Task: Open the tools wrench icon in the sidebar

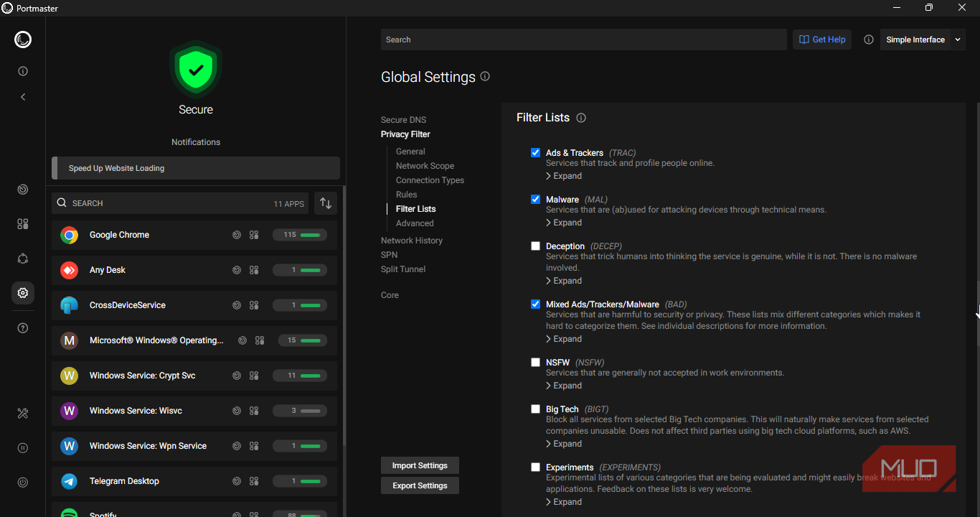Action: click(23, 414)
